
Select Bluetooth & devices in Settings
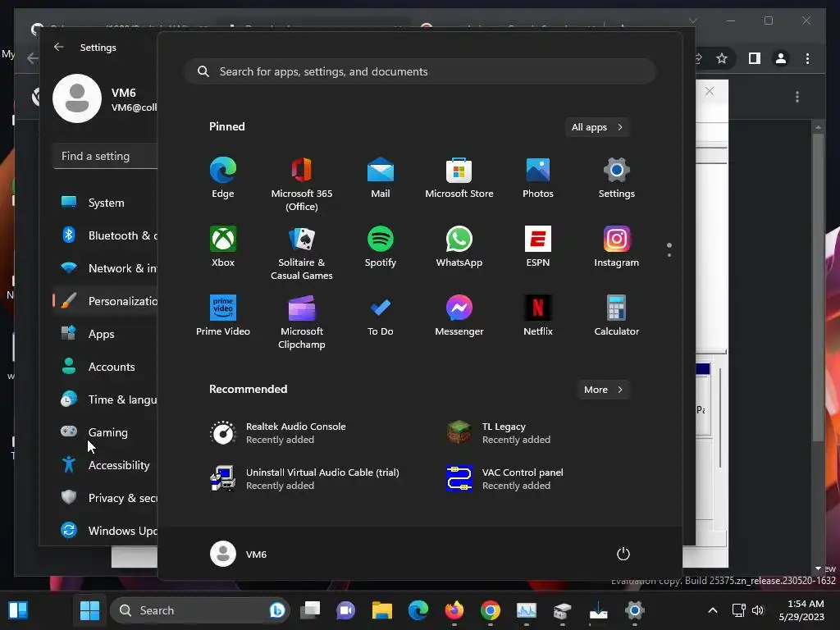(x=106, y=235)
